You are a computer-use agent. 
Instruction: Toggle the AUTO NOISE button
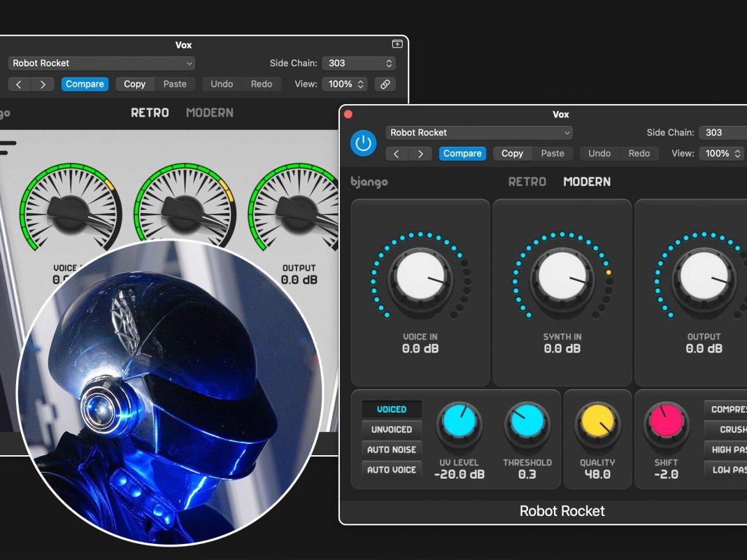click(x=392, y=450)
